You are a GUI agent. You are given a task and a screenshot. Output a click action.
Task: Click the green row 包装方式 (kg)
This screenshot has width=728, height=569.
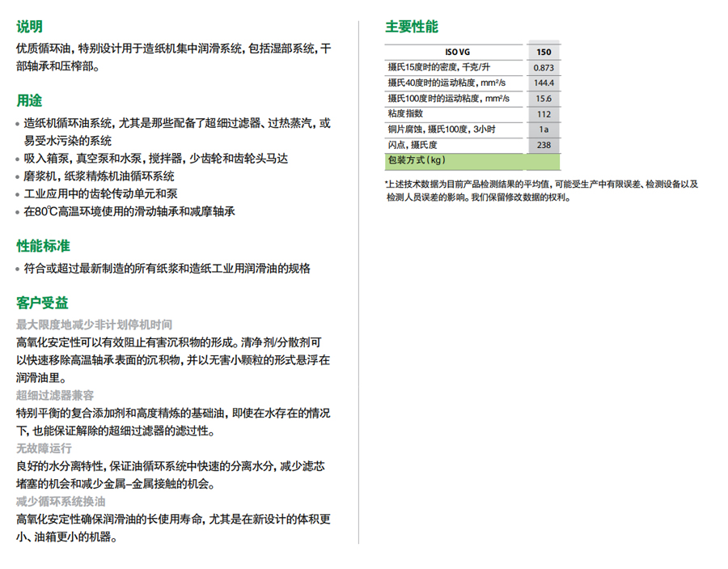(472, 161)
